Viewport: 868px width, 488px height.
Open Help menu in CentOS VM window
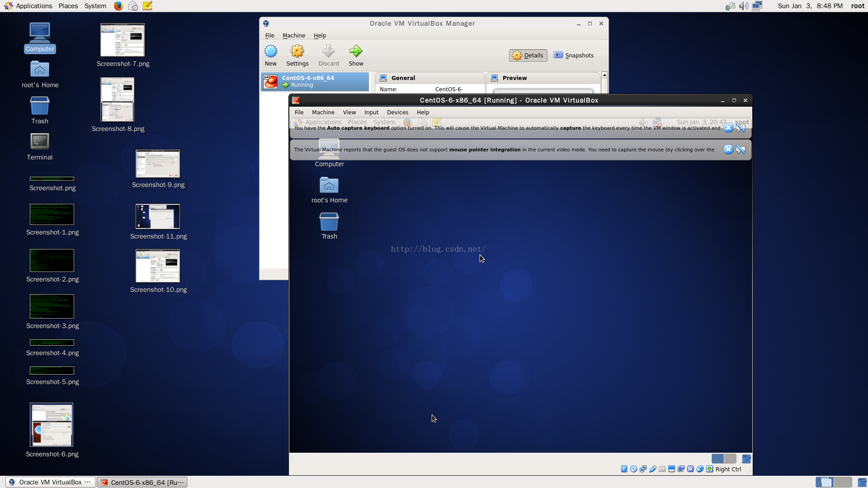(423, 112)
